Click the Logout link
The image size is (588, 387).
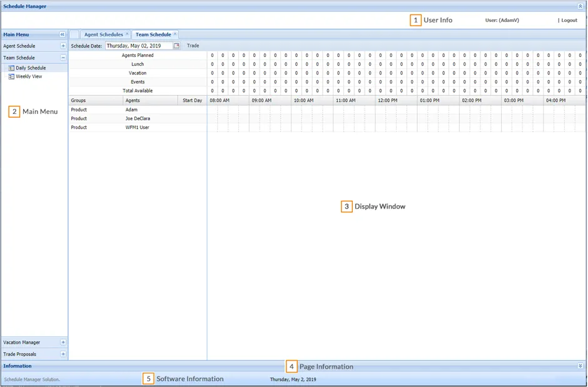point(569,20)
